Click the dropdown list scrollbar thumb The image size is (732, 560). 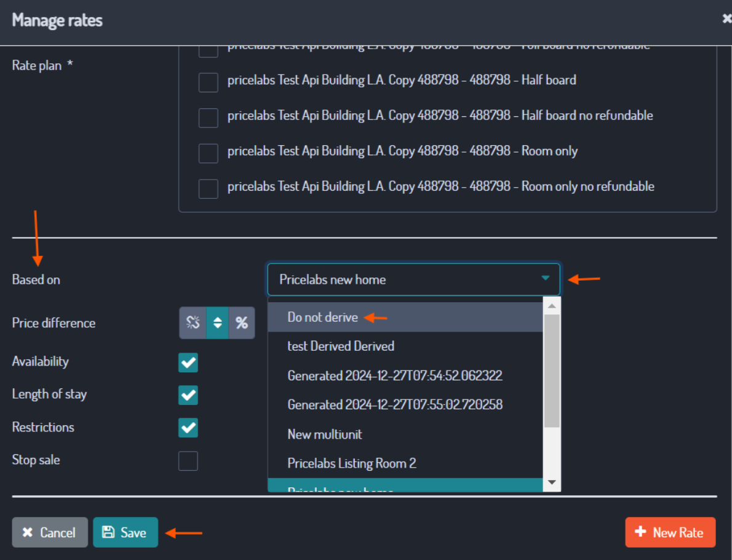tap(552, 371)
